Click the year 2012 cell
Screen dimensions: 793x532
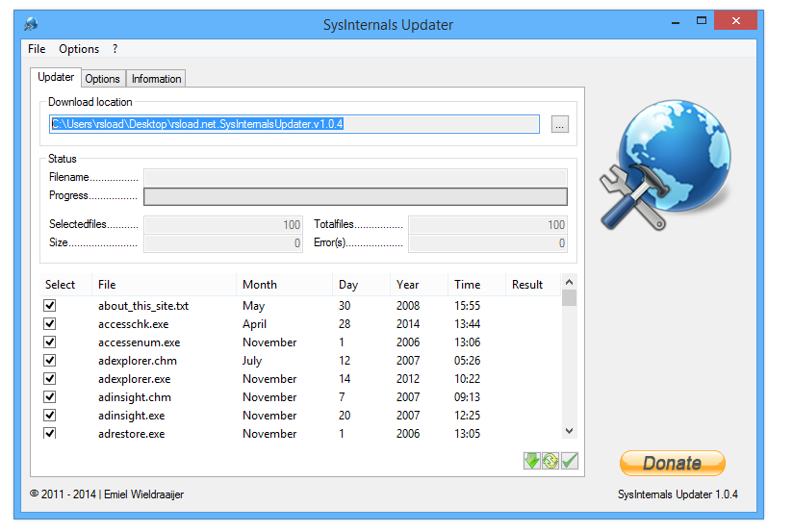pyautogui.click(x=408, y=379)
